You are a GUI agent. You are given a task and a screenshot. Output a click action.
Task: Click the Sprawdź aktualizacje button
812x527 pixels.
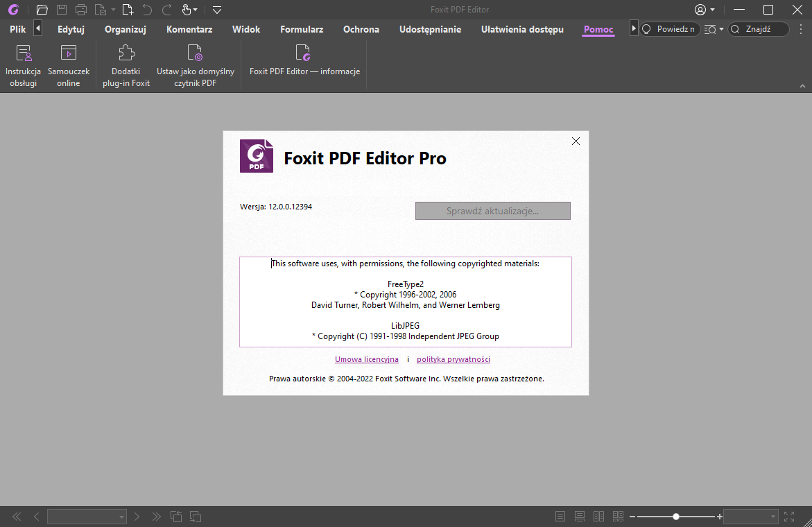tap(492, 211)
